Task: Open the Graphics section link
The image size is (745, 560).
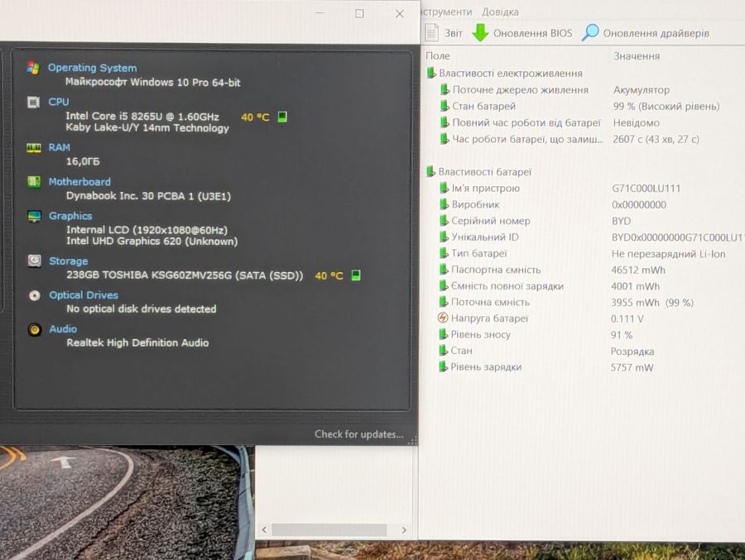Action: coord(70,216)
